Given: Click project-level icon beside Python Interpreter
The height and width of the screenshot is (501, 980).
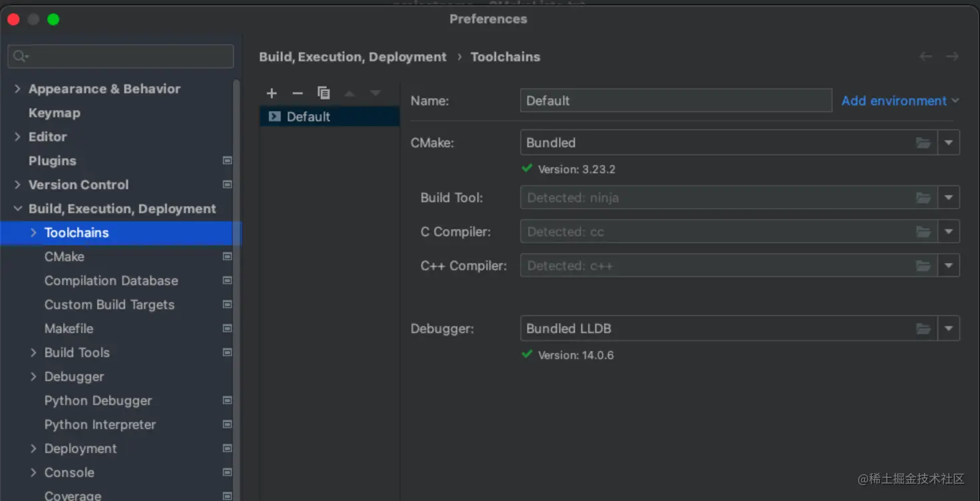Looking at the screenshot, I should point(227,424).
